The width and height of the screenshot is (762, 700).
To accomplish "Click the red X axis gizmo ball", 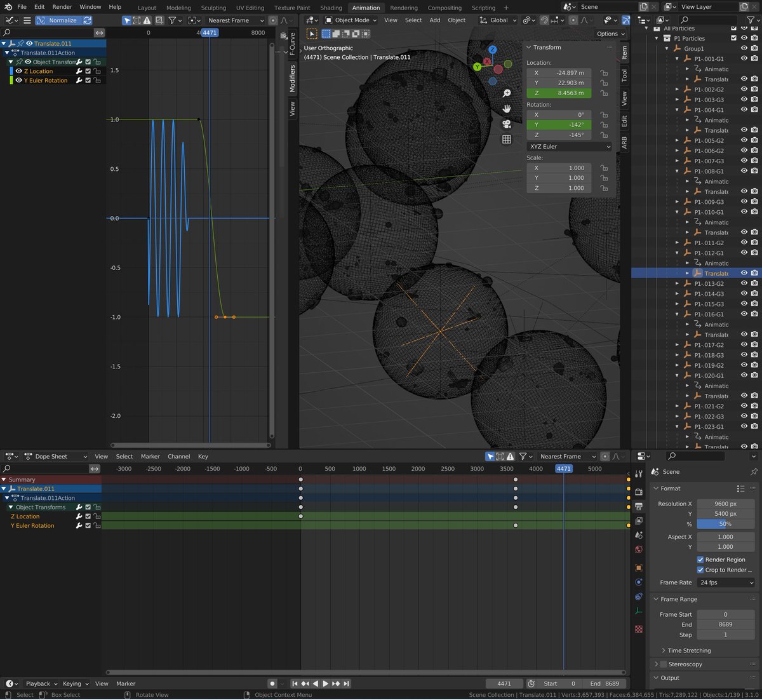I will coord(487,62).
